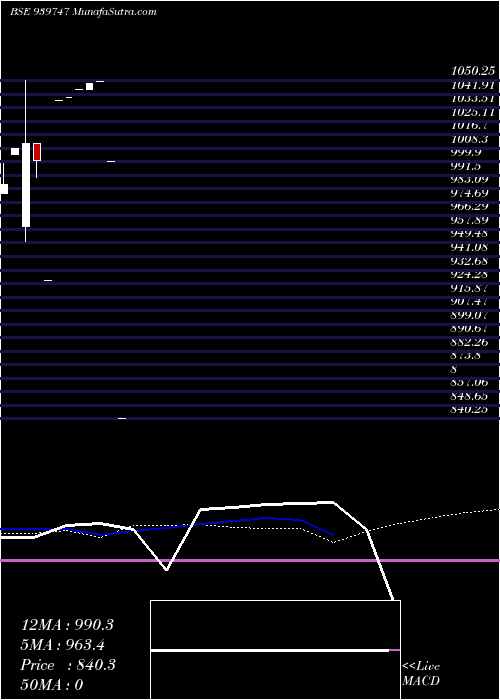Select the 974.69 price axis label

(x=469, y=193)
